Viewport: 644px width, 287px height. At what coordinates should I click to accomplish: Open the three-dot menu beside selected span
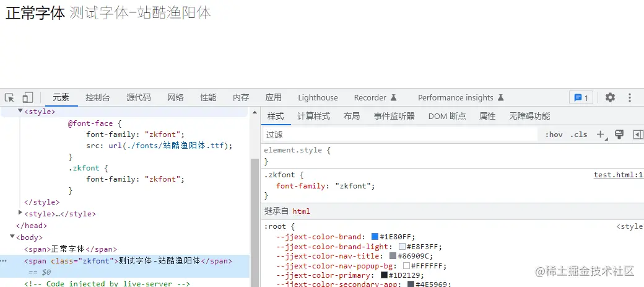point(4,261)
